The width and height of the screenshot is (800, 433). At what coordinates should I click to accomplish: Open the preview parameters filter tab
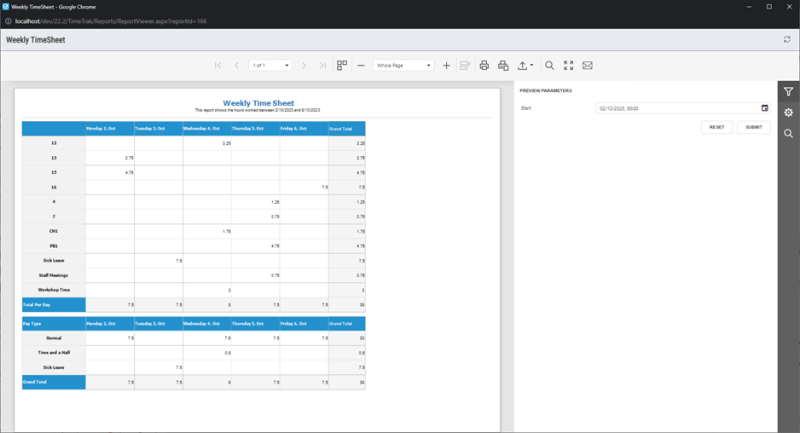pyautogui.click(x=789, y=92)
